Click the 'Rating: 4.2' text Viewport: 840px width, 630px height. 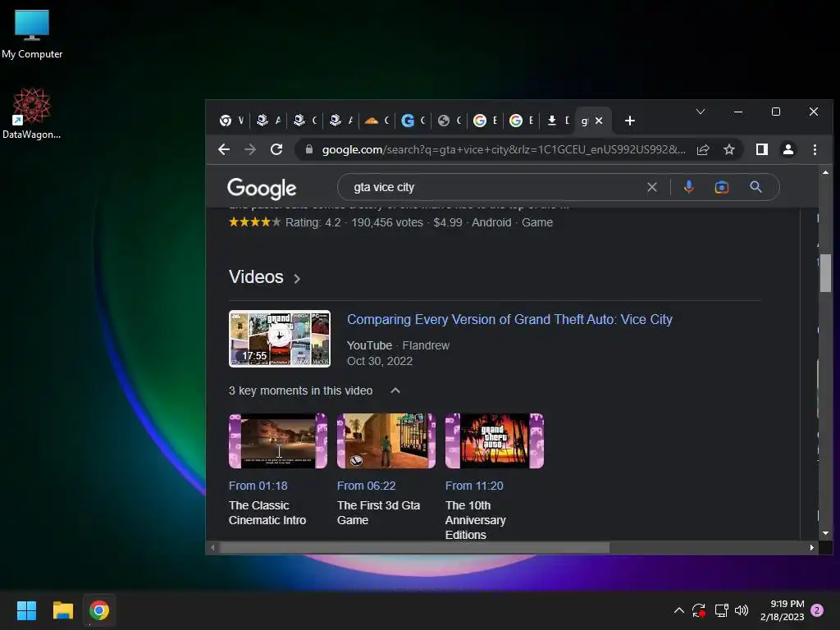(313, 222)
